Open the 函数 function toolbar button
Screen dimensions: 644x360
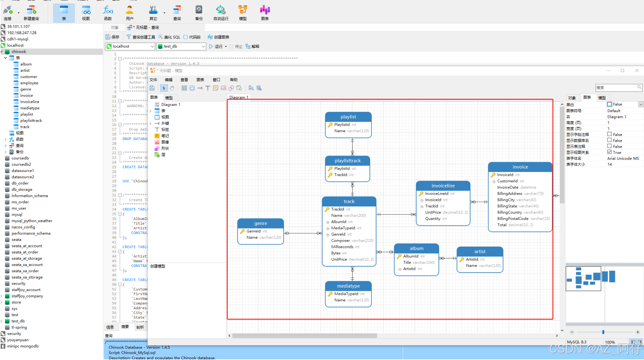(108, 13)
